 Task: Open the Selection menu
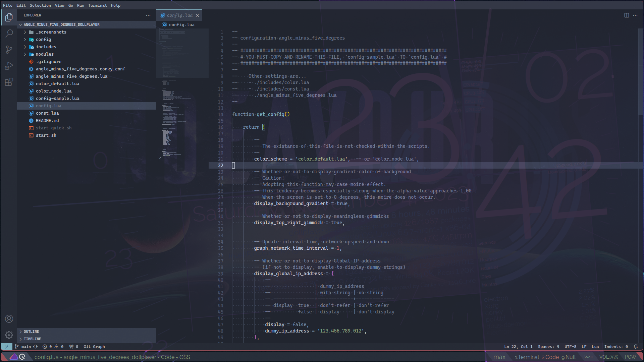[x=40, y=5]
